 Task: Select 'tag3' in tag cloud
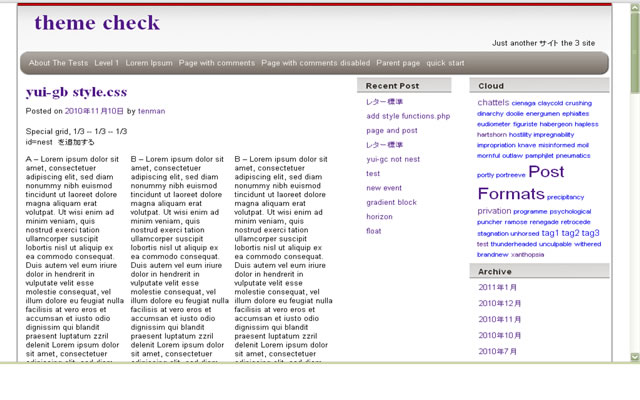(590, 233)
